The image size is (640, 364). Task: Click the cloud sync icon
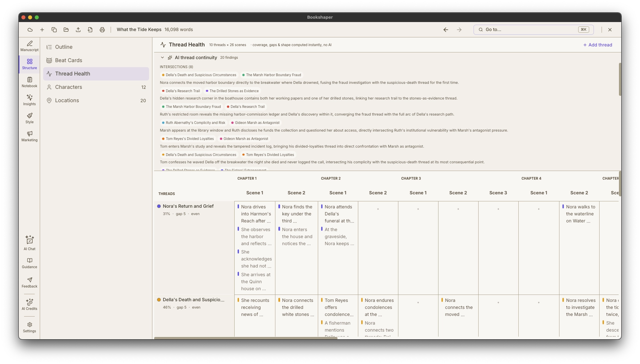30,30
